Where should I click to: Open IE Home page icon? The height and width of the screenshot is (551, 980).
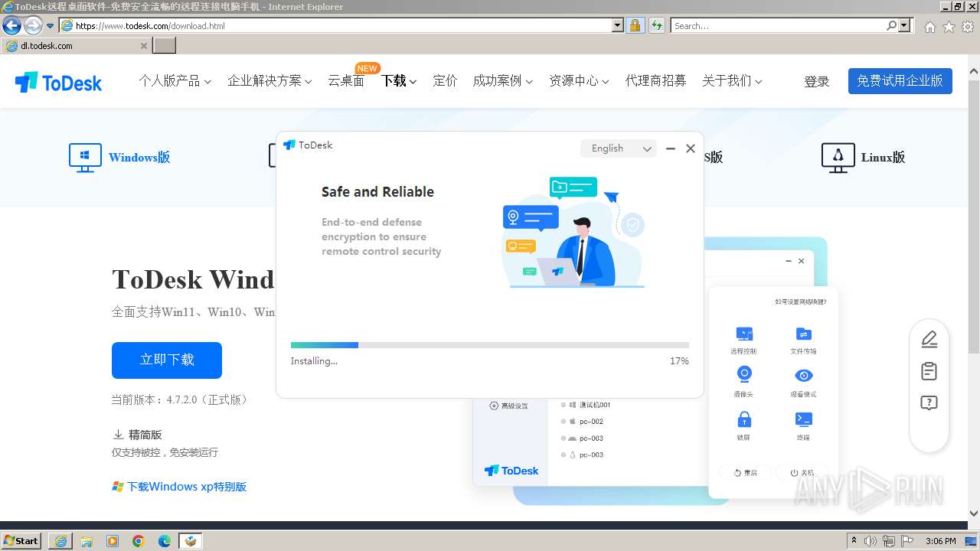point(929,27)
